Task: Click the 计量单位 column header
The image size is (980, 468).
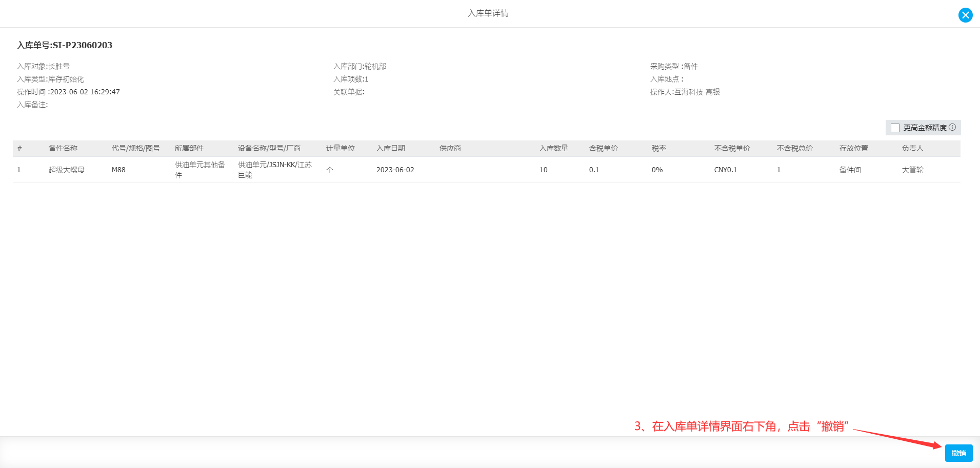Action: (x=341, y=148)
